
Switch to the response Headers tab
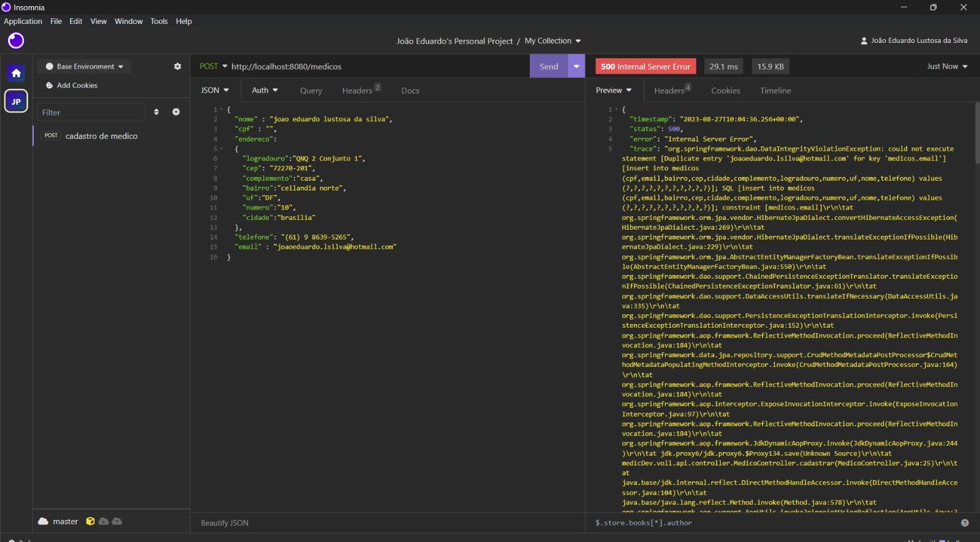673,90
